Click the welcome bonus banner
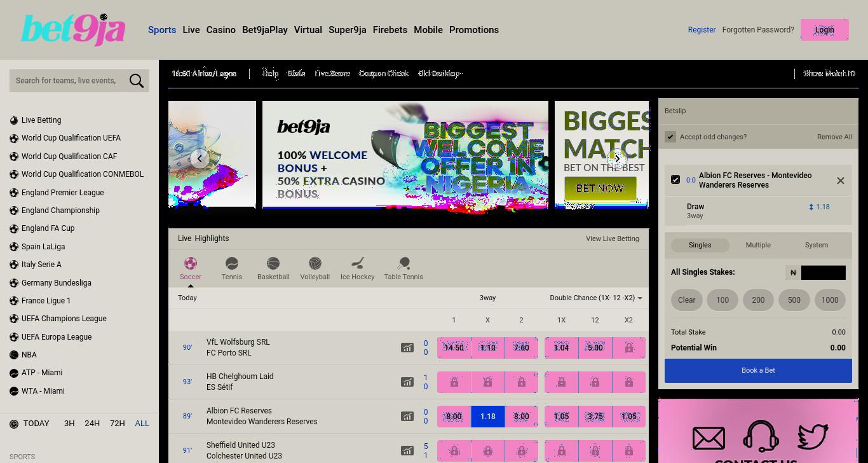Screen dimensions: 868x463 [405, 155]
